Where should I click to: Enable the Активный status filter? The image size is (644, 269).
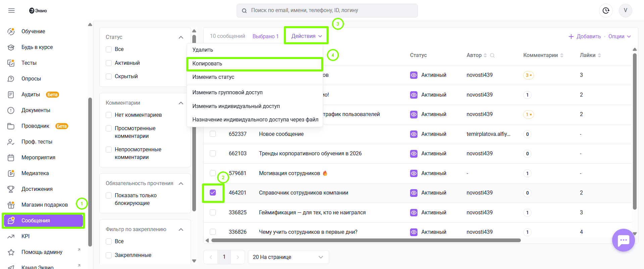click(109, 63)
